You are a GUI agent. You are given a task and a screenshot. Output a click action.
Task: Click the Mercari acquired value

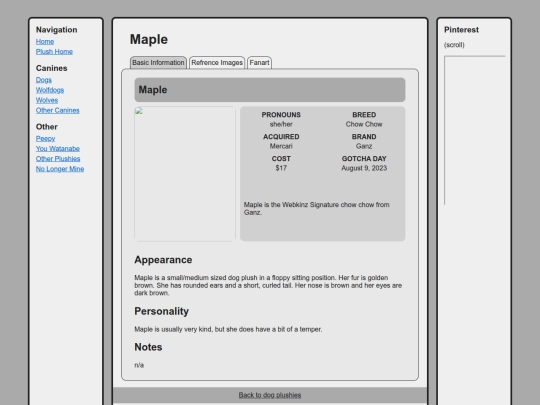tap(281, 146)
